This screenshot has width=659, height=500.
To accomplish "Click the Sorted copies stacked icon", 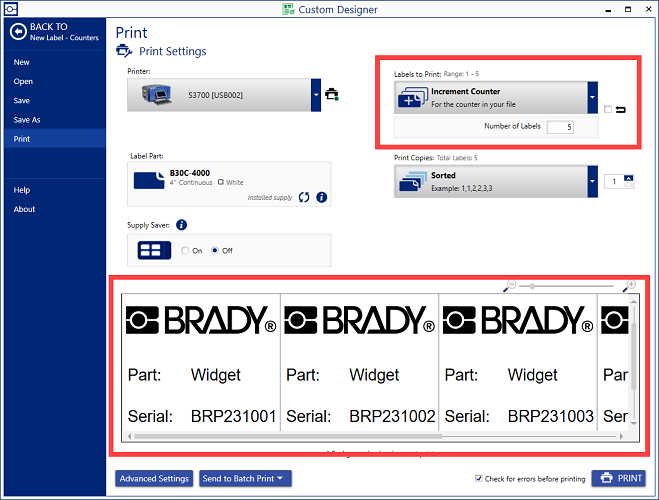I will click(x=411, y=182).
